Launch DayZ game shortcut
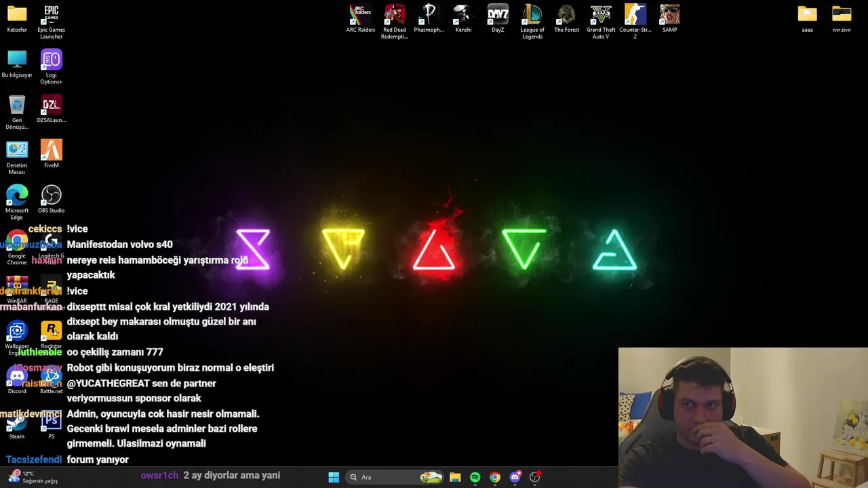Screen dimensions: 868x488 [x=498, y=18]
